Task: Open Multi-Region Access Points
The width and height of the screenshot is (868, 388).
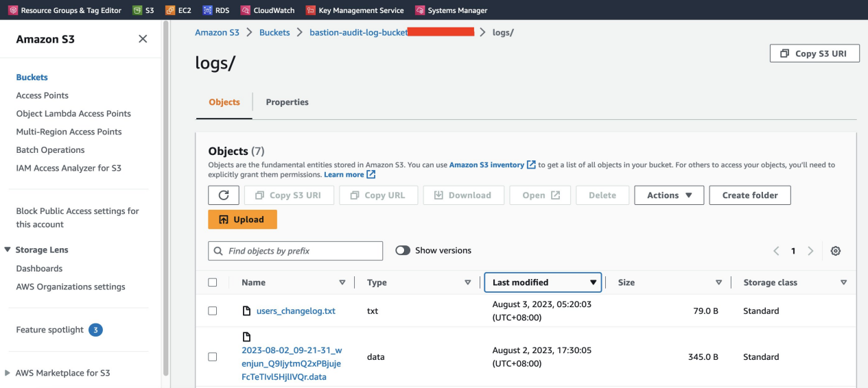Action: coord(69,132)
